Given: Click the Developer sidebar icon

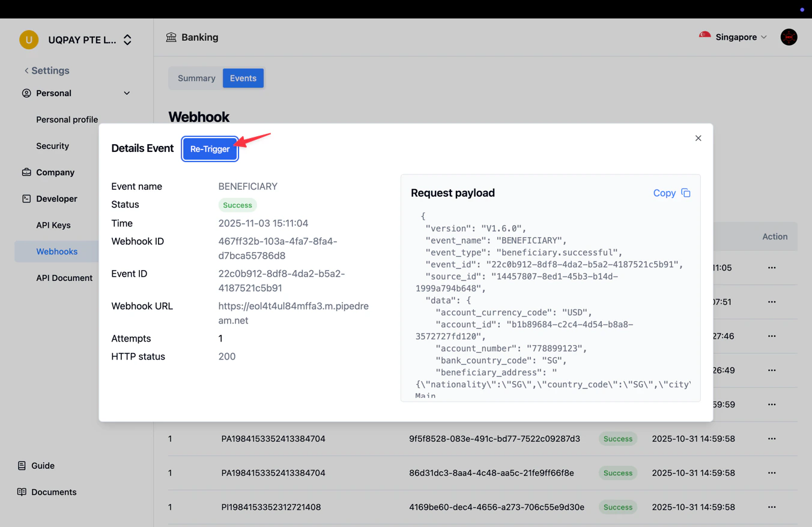Looking at the screenshot, I should [26, 199].
